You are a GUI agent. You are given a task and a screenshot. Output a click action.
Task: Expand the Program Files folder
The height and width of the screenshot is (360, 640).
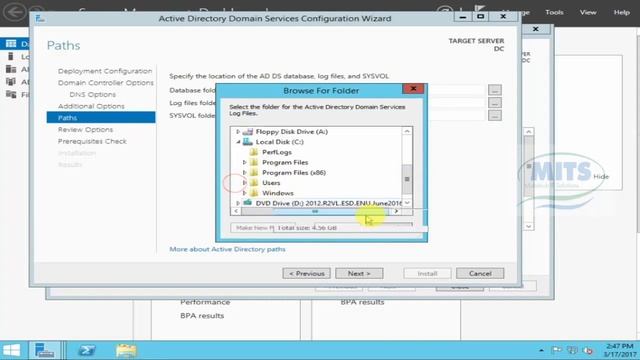(x=244, y=162)
